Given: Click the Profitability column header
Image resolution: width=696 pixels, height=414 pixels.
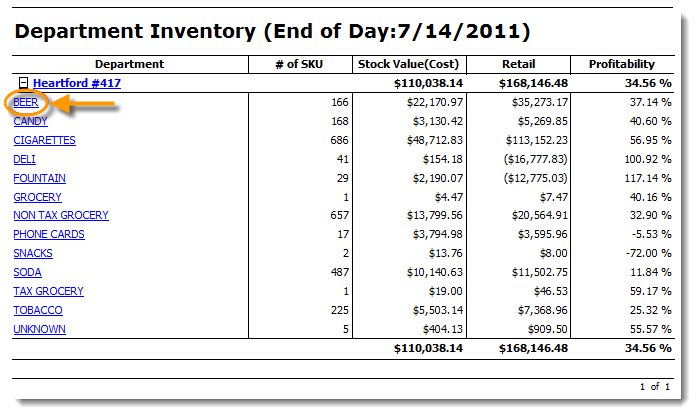Looking at the screenshot, I should coord(621,64).
